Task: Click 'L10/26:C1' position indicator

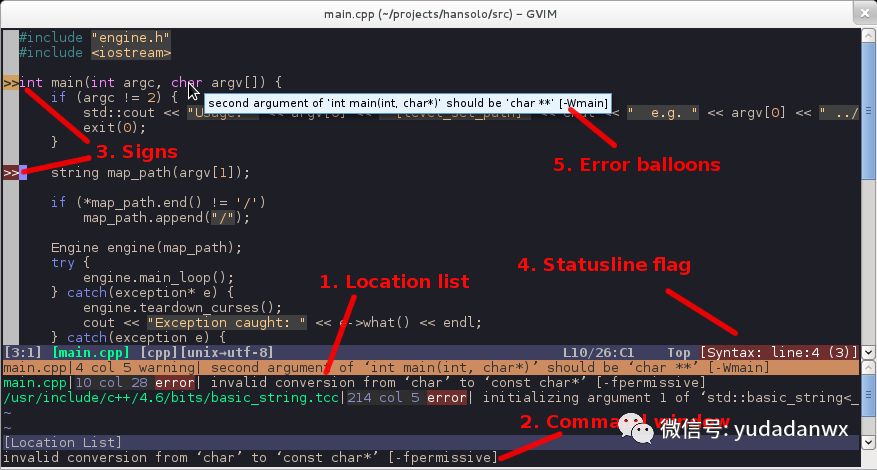Action: pyautogui.click(x=598, y=352)
